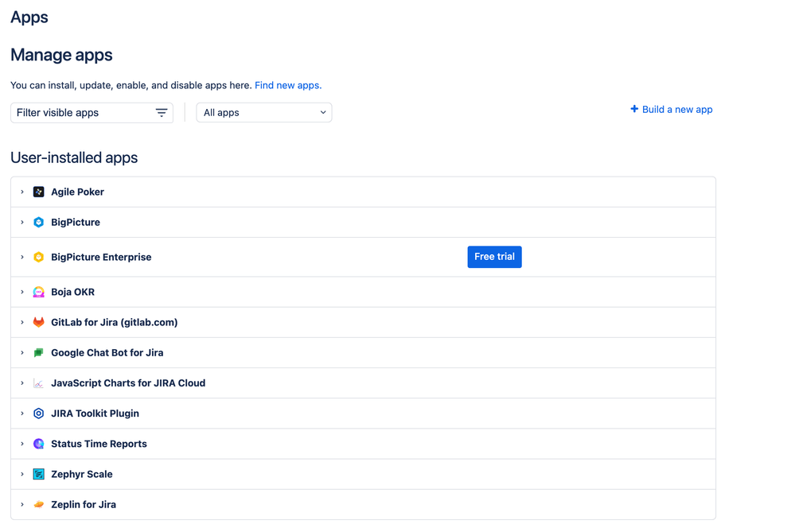Select the JIRA Toolkit Plugin name
The width and height of the screenshot is (795, 532).
click(x=95, y=414)
